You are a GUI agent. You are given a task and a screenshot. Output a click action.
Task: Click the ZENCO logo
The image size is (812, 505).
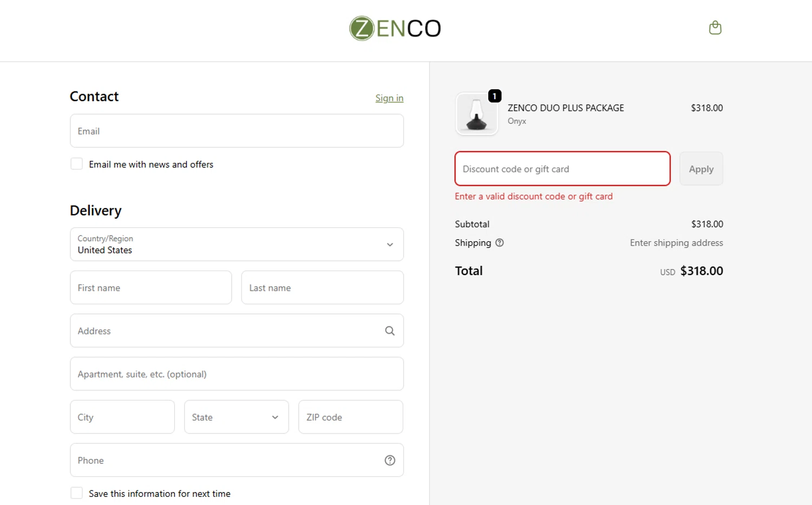click(395, 28)
